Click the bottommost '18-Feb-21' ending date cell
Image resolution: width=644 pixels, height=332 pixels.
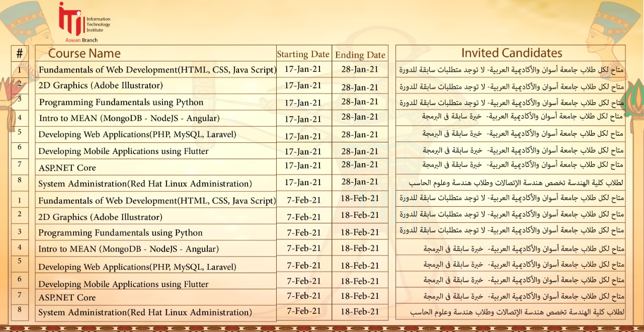coord(360,311)
